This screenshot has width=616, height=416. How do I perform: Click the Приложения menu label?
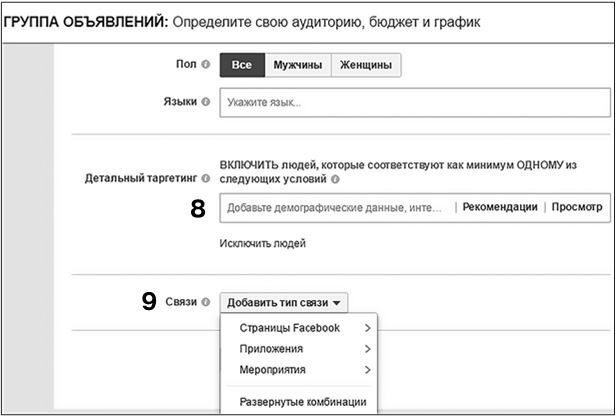coord(271,349)
